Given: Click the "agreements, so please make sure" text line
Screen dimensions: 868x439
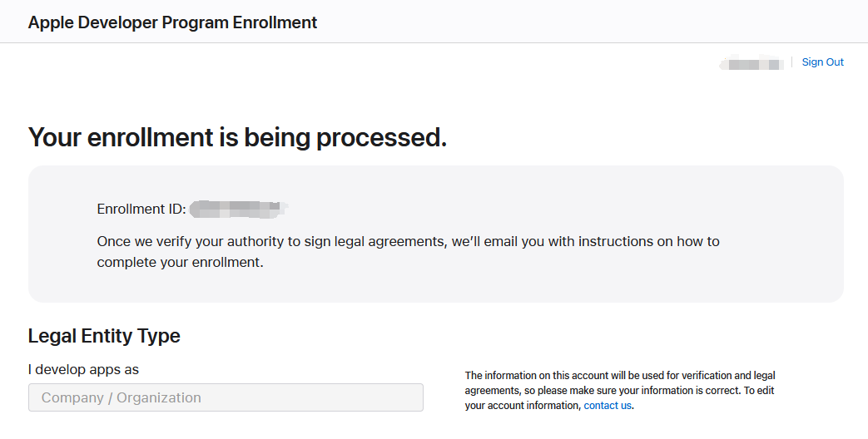Looking at the screenshot, I should pyautogui.click(x=618, y=391).
